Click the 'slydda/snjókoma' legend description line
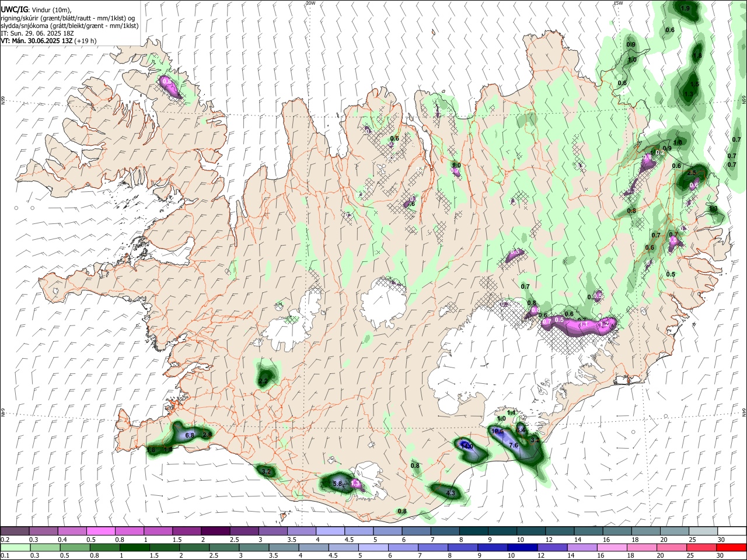 [x=69, y=26]
